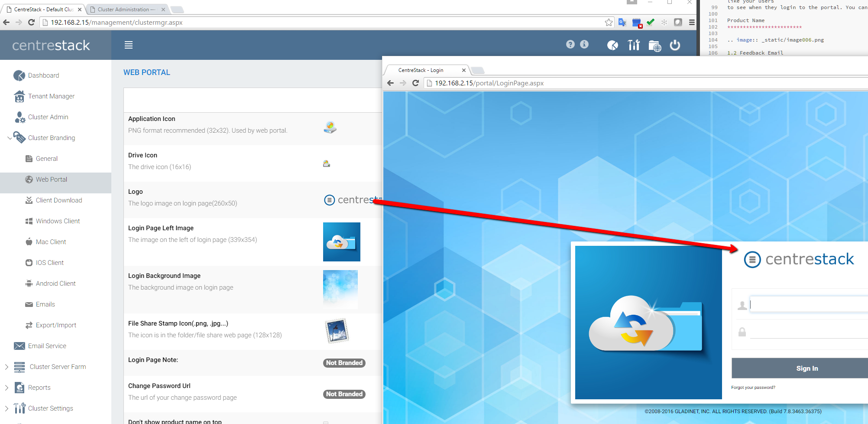Open the dashboard pie chart header icon
Viewport: 868px width, 424px height.
(613, 45)
